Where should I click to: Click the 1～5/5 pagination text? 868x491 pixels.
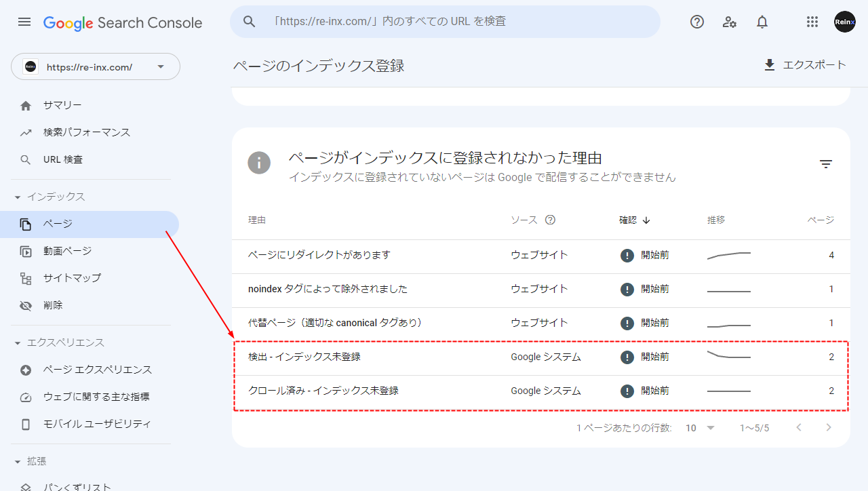click(x=754, y=429)
